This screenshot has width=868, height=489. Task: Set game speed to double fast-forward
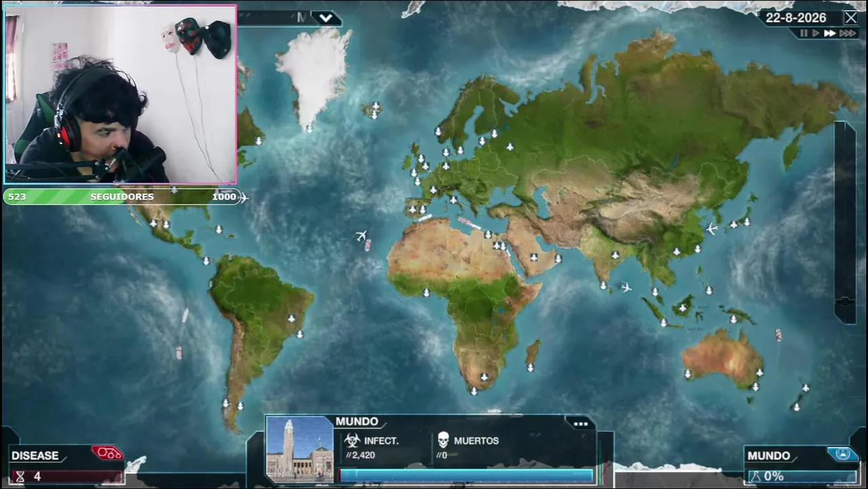(830, 33)
